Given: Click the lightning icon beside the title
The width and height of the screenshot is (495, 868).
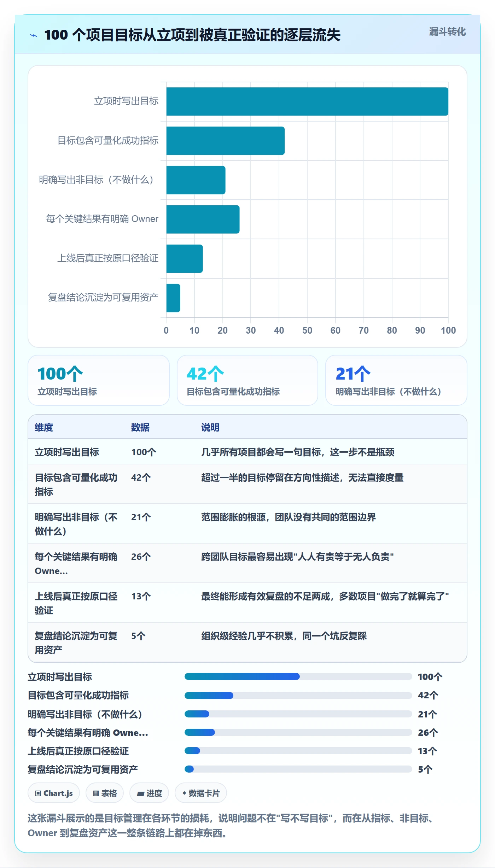Looking at the screenshot, I should (34, 35).
